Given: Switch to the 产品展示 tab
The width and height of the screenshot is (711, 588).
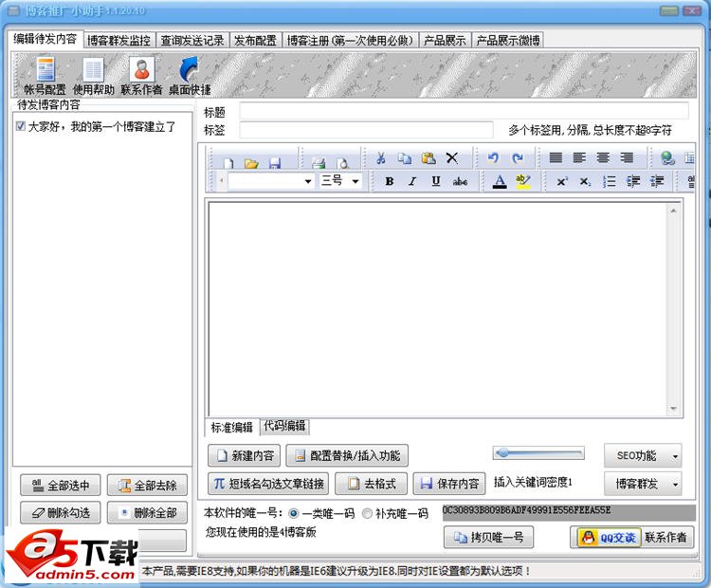Looking at the screenshot, I should 445,41.
